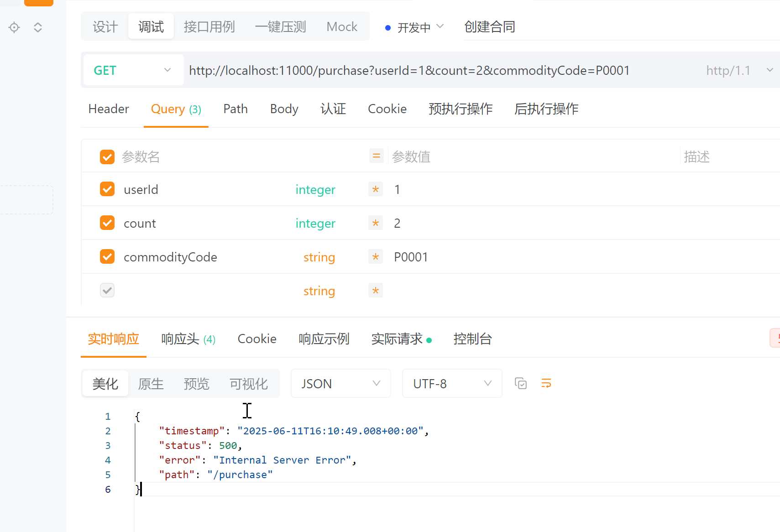Screen dimensions: 780x532
Task: Open the UTF-8 encoding dropdown
Action: click(452, 384)
